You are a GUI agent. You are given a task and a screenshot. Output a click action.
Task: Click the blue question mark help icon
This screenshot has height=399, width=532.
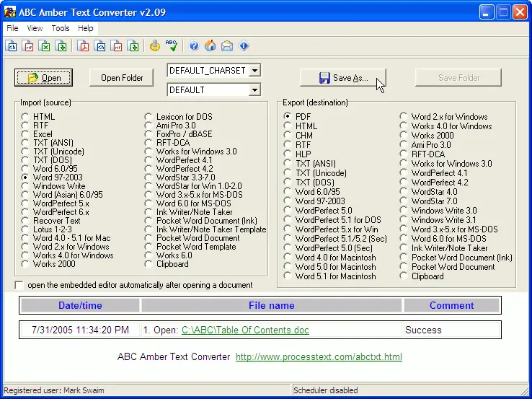(194, 46)
